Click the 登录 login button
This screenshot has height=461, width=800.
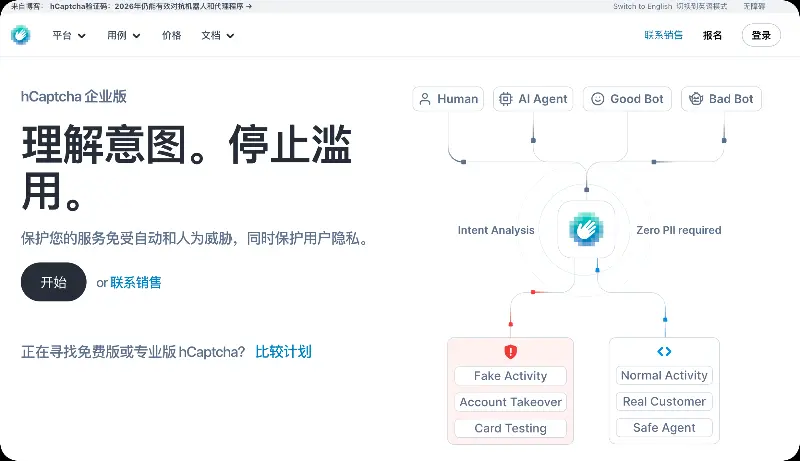click(x=761, y=35)
